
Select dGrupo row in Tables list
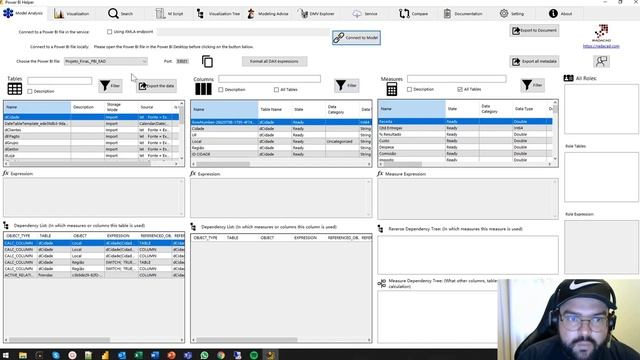point(91,143)
